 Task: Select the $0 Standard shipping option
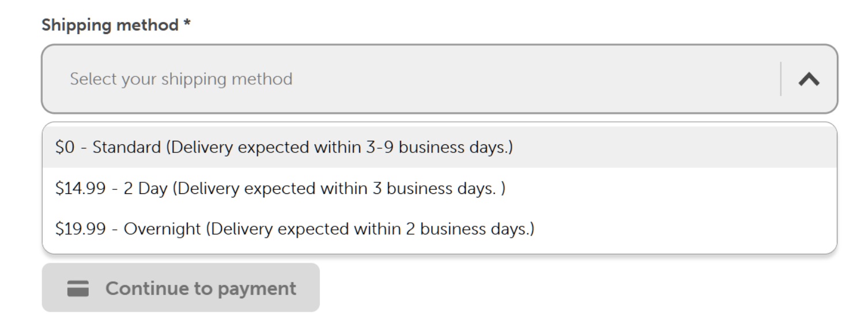tap(439, 147)
